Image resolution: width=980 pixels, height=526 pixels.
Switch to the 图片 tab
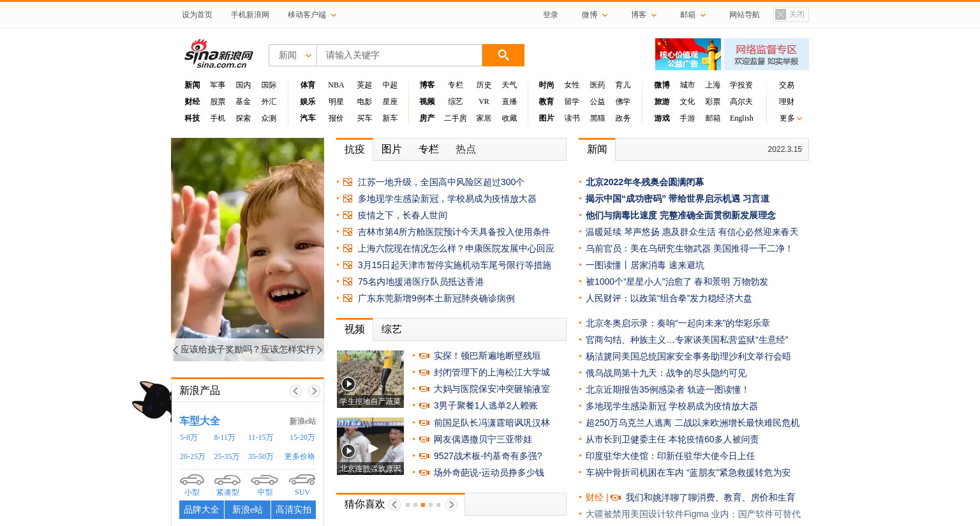[391, 149]
